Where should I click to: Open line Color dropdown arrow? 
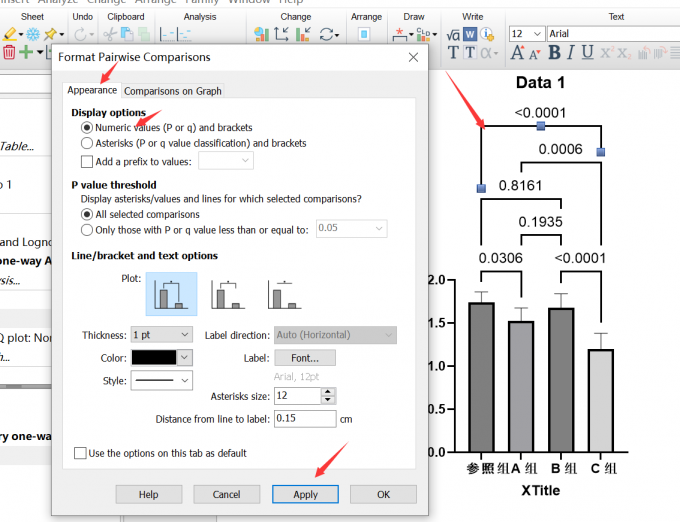pos(185,358)
